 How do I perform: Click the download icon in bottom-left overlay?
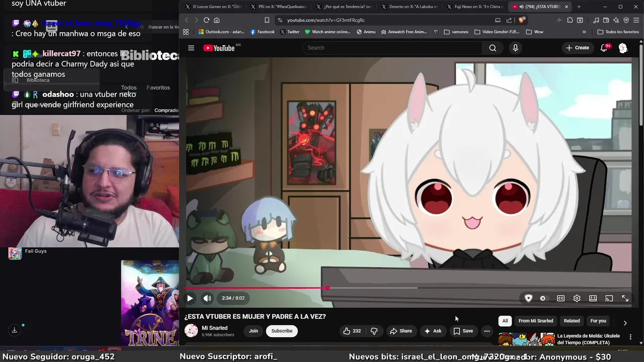pos(14,330)
